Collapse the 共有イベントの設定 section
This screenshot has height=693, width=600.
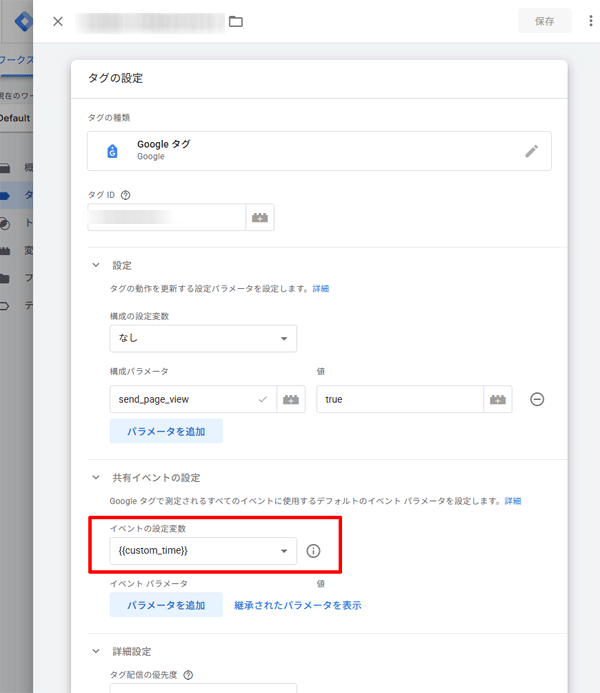tap(96, 478)
